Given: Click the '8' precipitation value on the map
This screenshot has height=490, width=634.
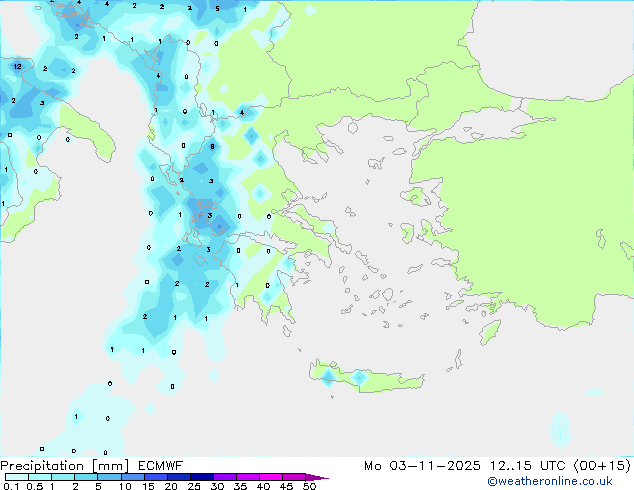Looking at the screenshot, I should point(213,147).
